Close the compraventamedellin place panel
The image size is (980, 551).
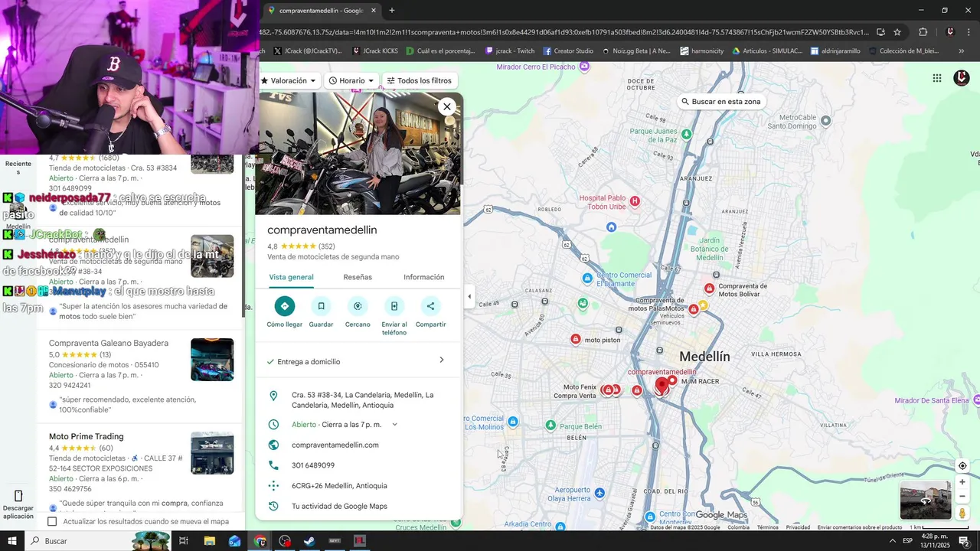447,106
